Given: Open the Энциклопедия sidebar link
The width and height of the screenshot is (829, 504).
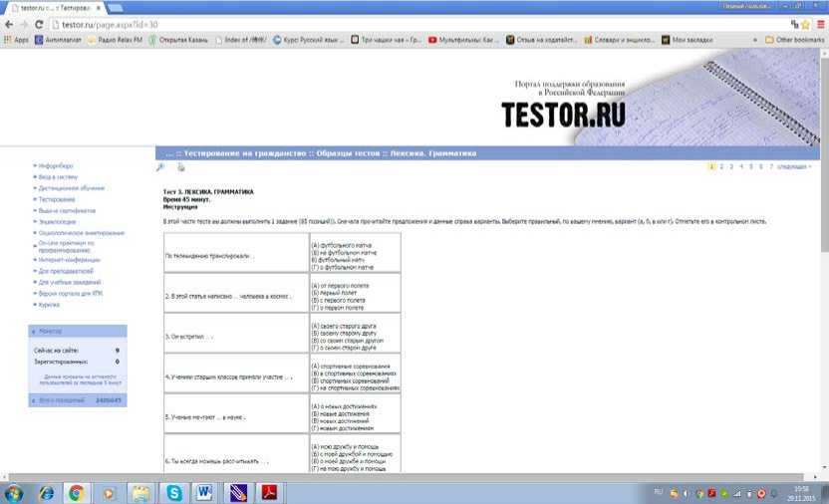Looking at the screenshot, I should tap(57, 222).
